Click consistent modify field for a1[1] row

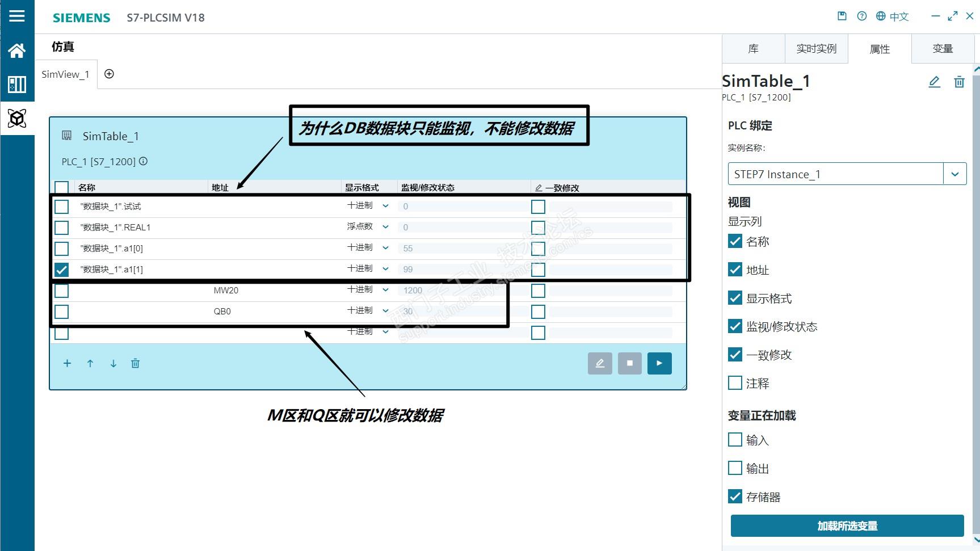[x=611, y=270]
